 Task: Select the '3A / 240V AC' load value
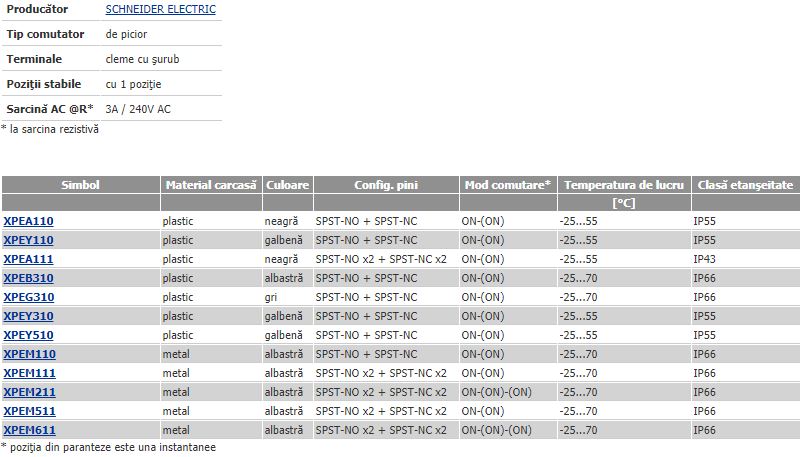[x=138, y=109]
